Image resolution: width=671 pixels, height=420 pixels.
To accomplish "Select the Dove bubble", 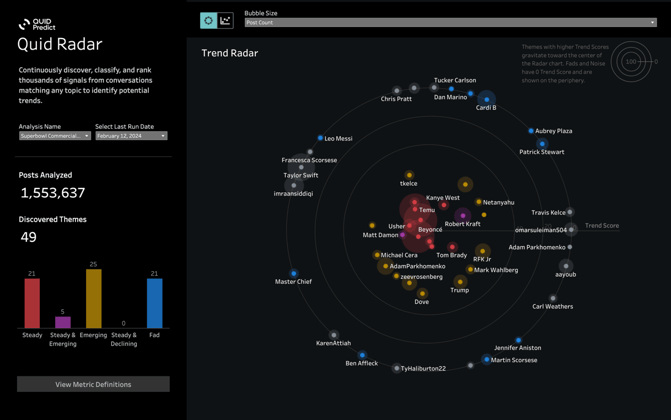I will click(422, 293).
